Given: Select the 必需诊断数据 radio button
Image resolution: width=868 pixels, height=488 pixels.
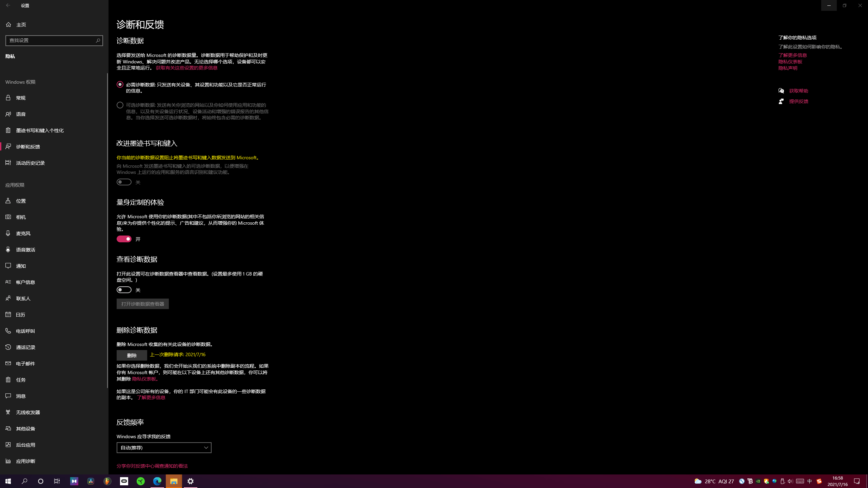Looking at the screenshot, I should pyautogui.click(x=120, y=84).
